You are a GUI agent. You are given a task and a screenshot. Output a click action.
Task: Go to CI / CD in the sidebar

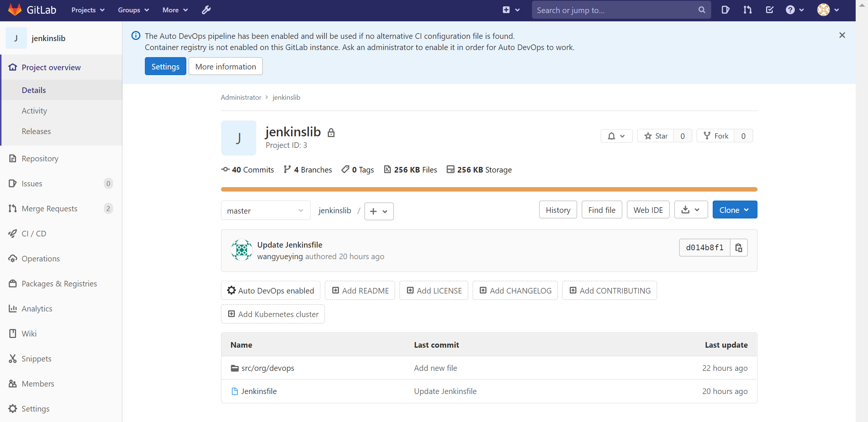tap(34, 233)
